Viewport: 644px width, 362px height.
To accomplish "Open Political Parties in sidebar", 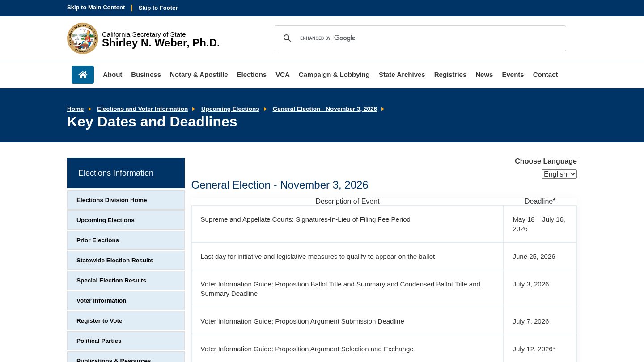I will tap(126, 341).
